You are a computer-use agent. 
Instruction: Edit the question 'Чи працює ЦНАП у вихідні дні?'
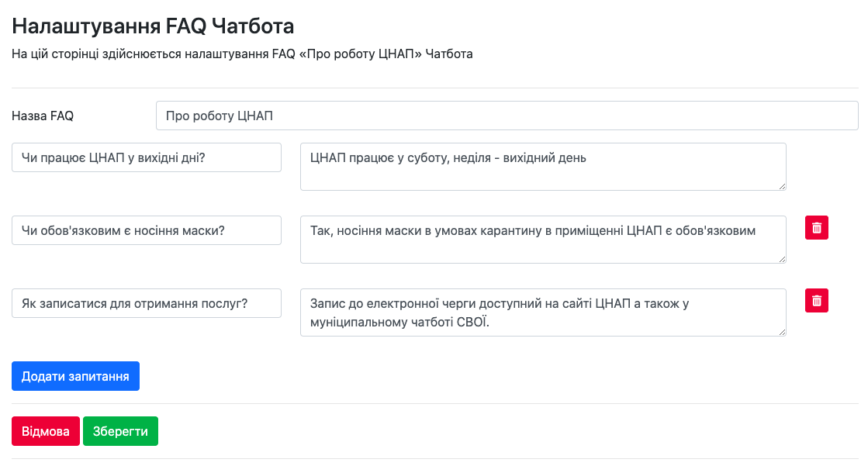tap(147, 157)
